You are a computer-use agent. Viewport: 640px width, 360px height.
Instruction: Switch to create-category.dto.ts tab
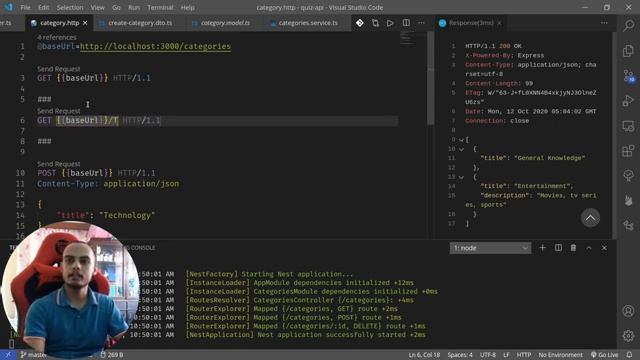pyautogui.click(x=140, y=23)
